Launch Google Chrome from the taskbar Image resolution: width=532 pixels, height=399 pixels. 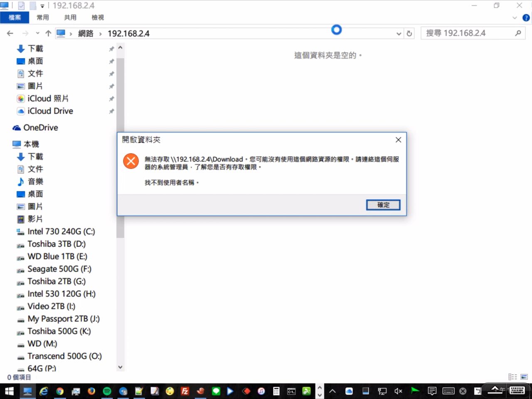coord(60,391)
